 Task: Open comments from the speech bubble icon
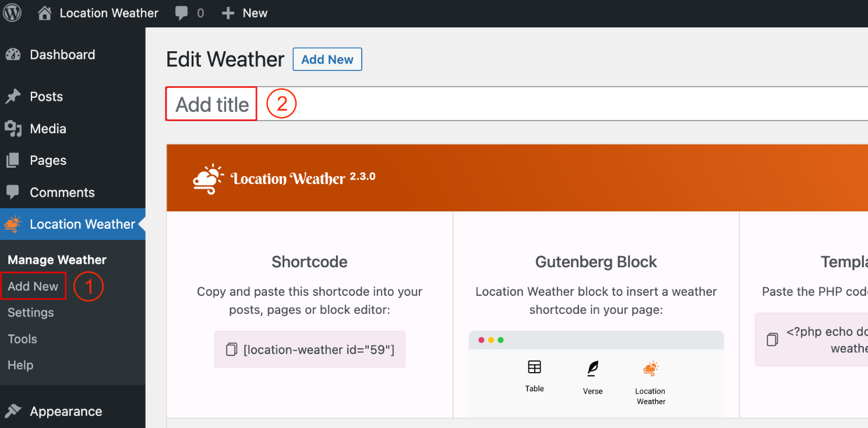click(181, 12)
